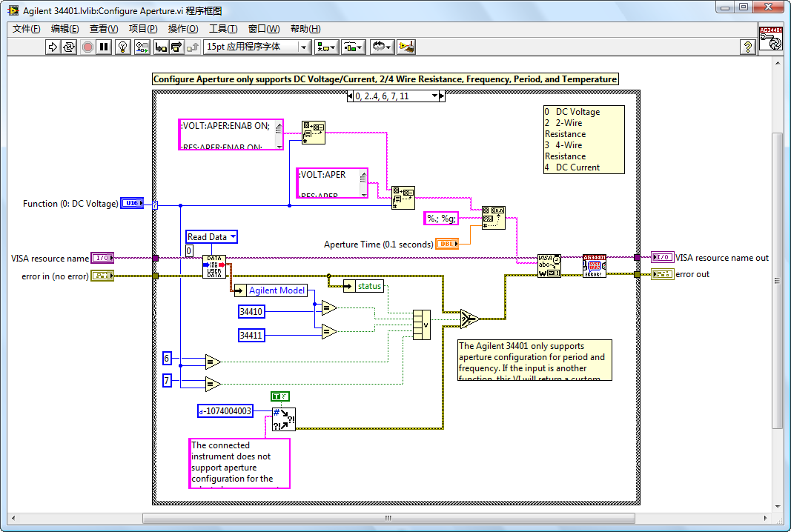
Task: Click the Step Into button
Action: [161, 47]
